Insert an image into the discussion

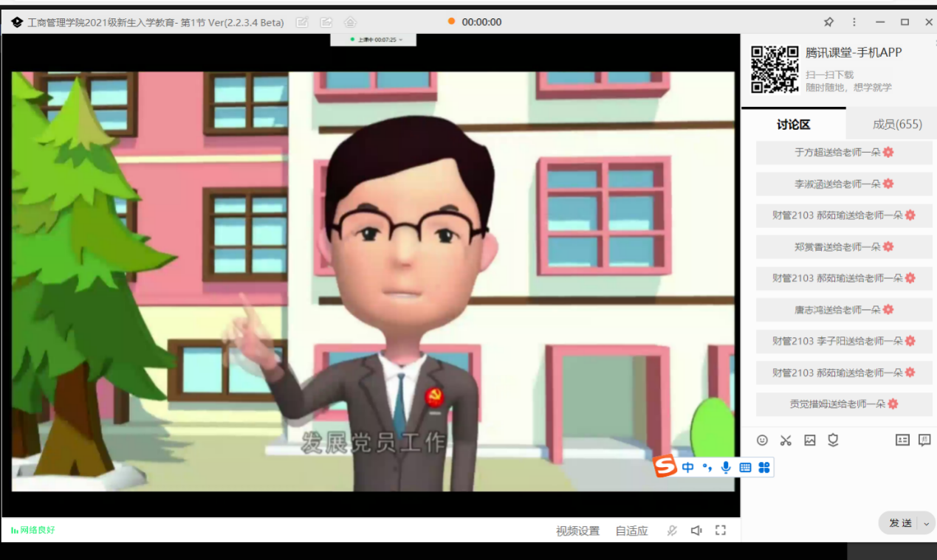click(x=810, y=440)
